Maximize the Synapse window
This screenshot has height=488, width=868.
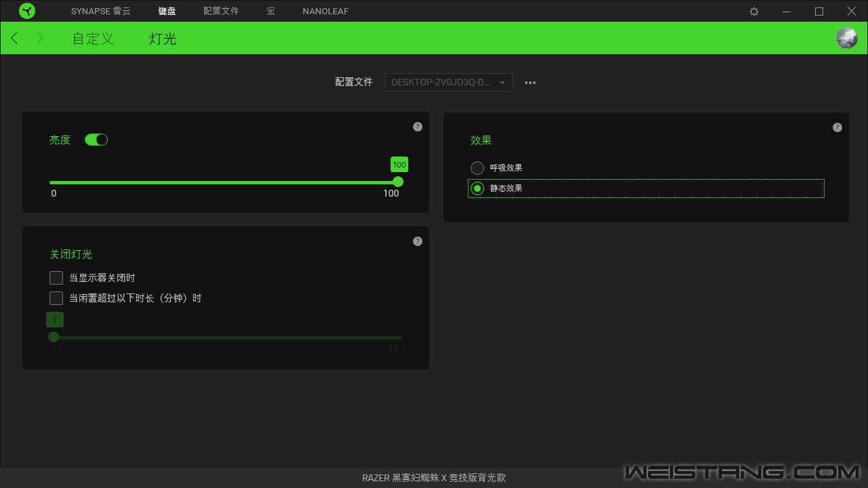819,12
